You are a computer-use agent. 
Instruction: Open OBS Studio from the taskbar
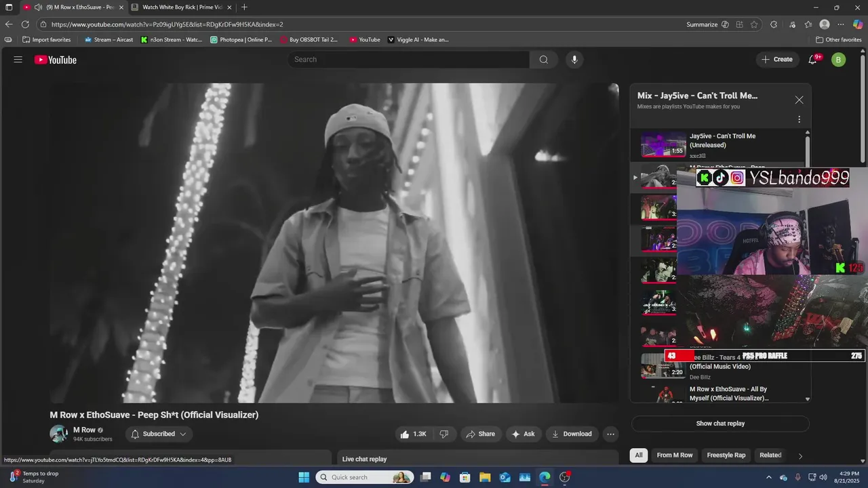(565, 477)
